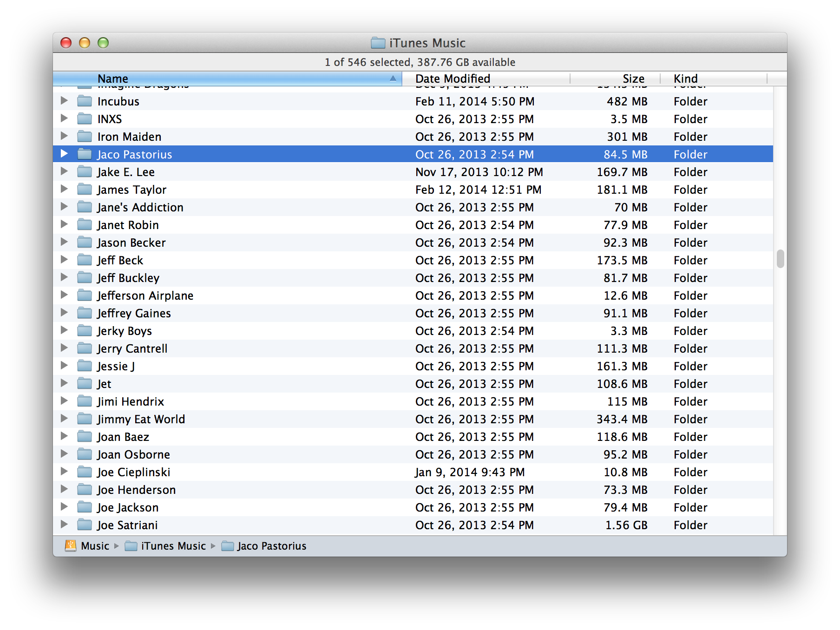Click the 3.5 MB size of INXS

coord(629,119)
